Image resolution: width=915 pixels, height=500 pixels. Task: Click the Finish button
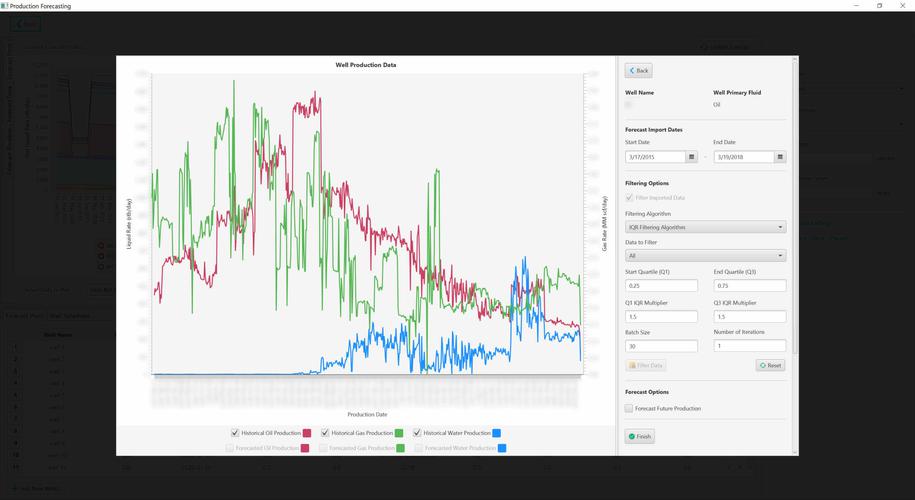[640, 436]
